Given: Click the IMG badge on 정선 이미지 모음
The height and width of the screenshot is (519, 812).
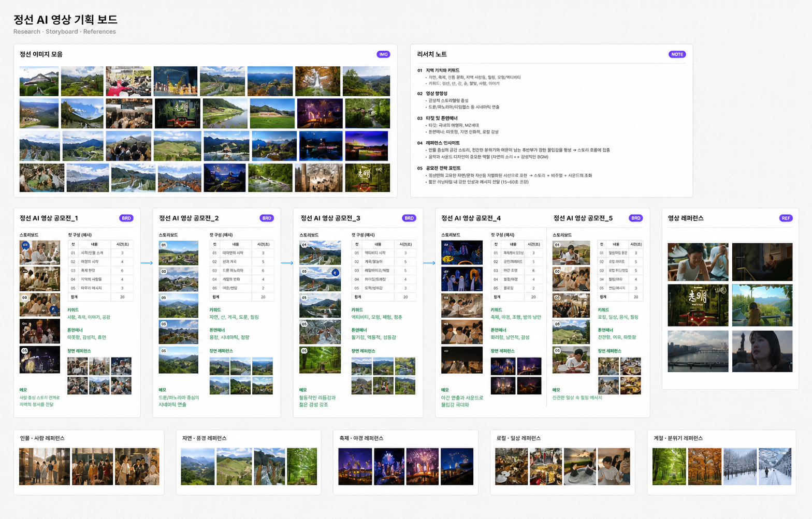Looking at the screenshot, I should pyautogui.click(x=383, y=54).
